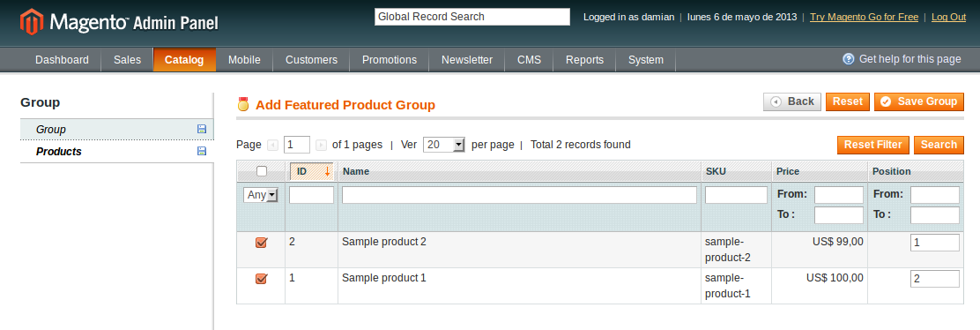Open the Dashboard menu
Screen dimensions: 980x330
pyautogui.click(x=62, y=60)
